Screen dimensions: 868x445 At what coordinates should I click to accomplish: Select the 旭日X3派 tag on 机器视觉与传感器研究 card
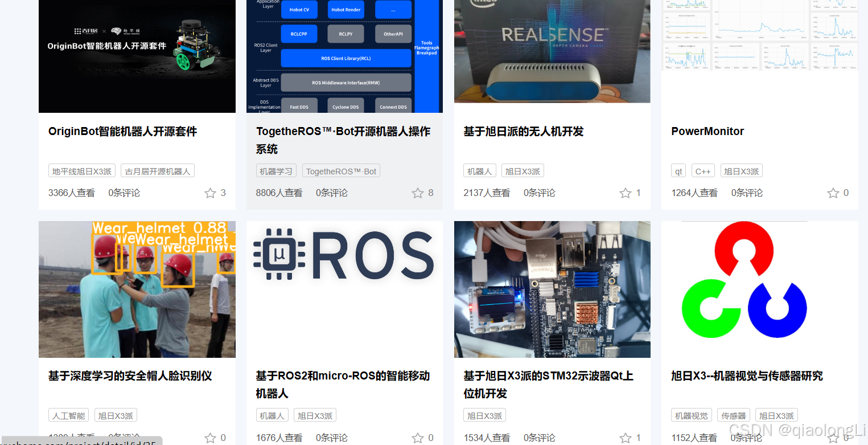coord(776,415)
